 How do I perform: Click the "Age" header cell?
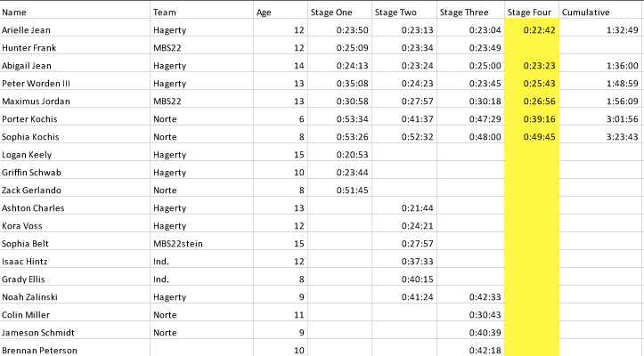[264, 12]
